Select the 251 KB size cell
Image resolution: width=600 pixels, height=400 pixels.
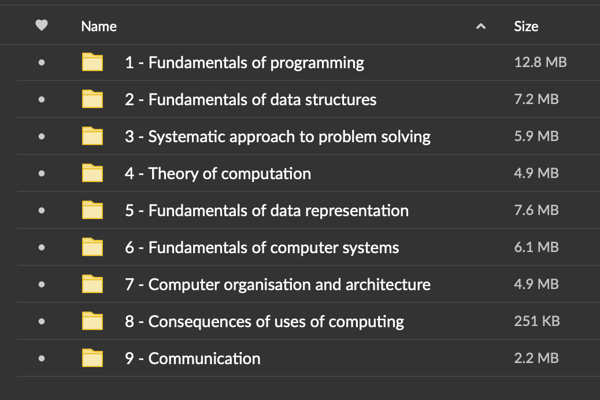point(534,321)
